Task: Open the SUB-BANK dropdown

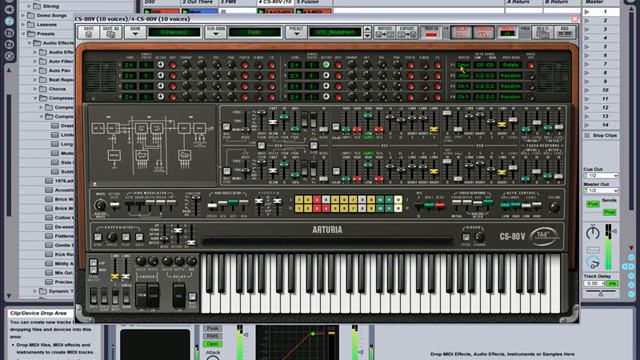Action: (215, 32)
